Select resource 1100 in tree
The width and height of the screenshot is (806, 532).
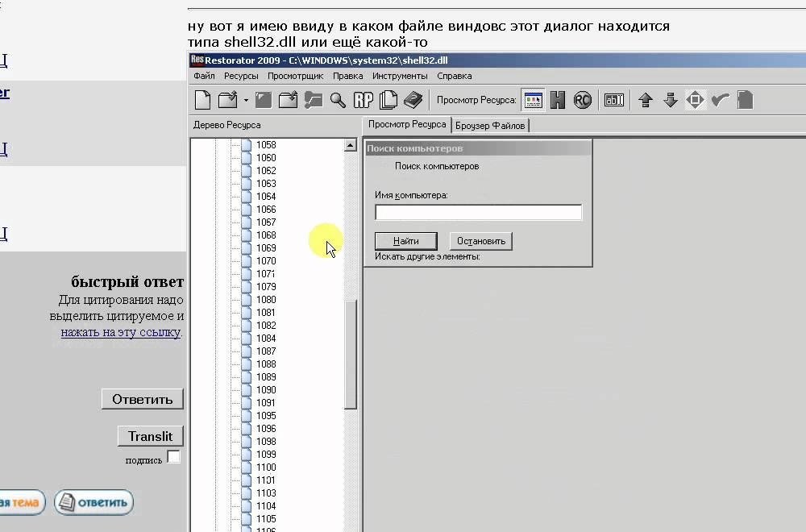(x=266, y=468)
